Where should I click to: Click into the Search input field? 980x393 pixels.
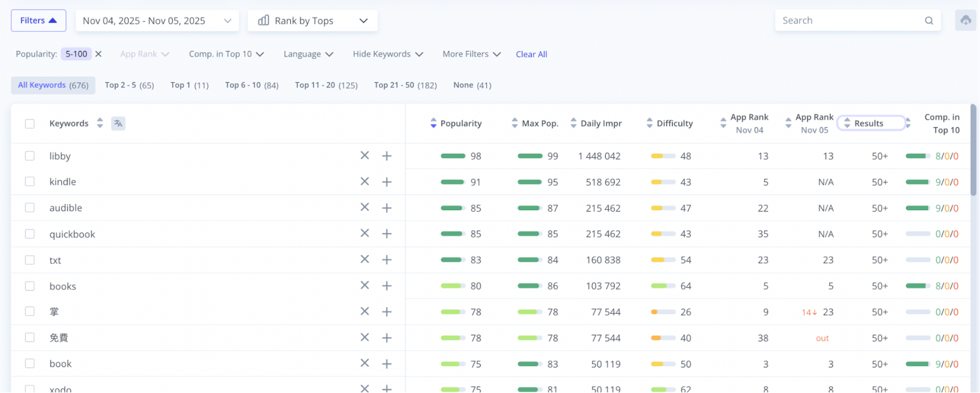[848, 20]
